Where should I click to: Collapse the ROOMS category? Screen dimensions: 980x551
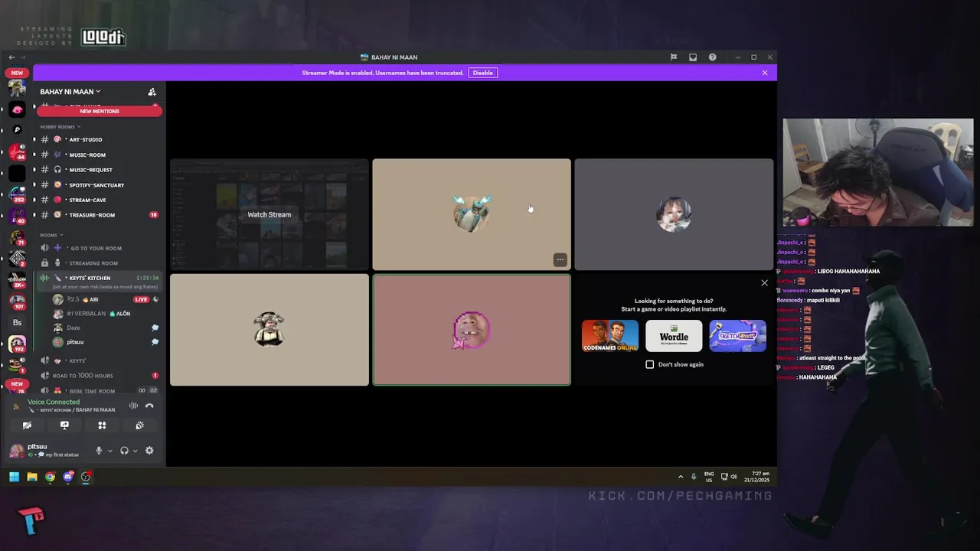click(x=51, y=235)
